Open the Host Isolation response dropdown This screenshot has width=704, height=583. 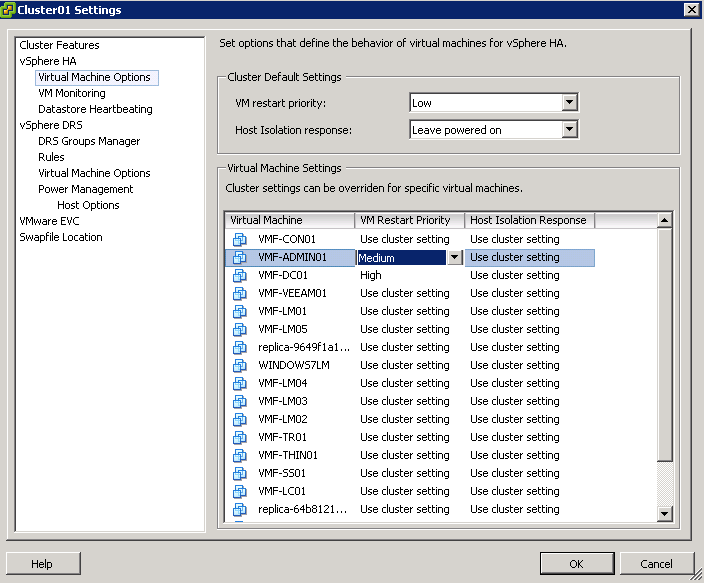coord(569,129)
